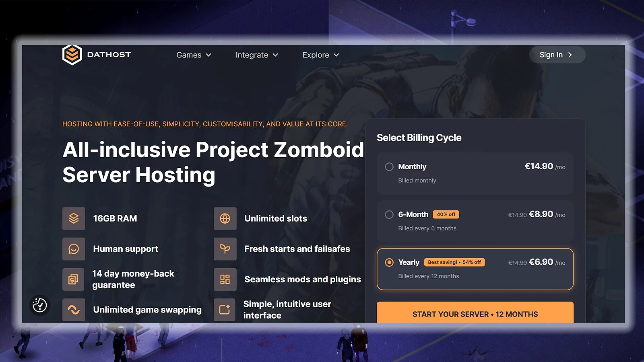Select the Yearly billing radio button
The height and width of the screenshot is (362, 644).
point(389,262)
